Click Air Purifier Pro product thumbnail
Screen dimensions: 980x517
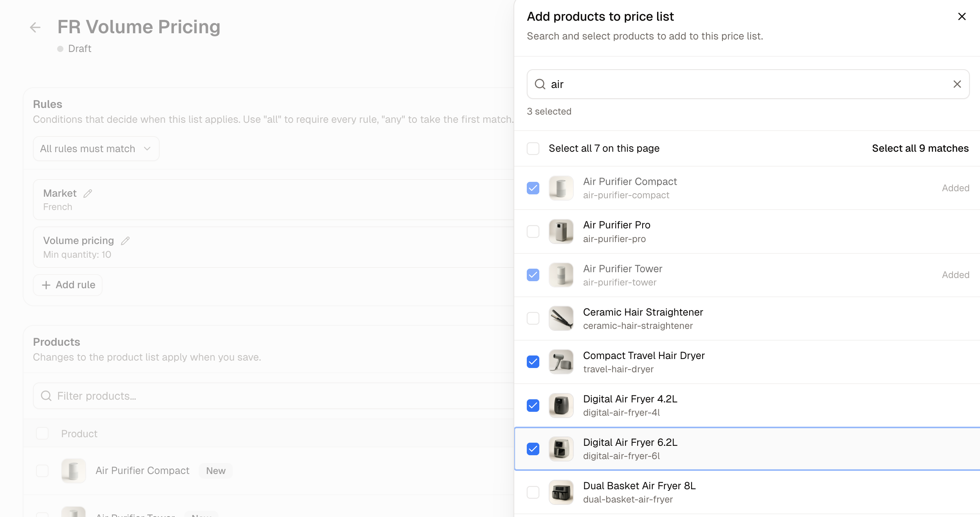tap(561, 232)
